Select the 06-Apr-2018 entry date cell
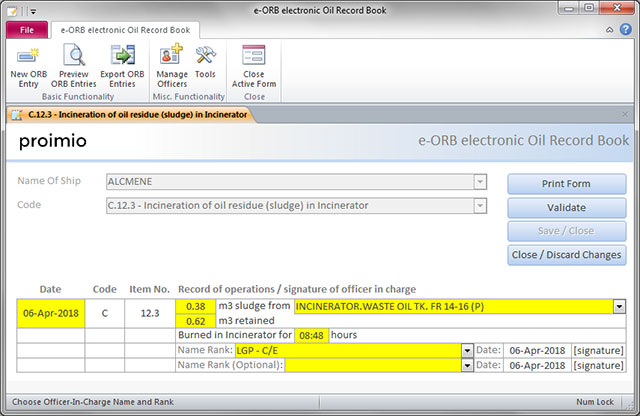The image size is (640, 416). click(50, 314)
